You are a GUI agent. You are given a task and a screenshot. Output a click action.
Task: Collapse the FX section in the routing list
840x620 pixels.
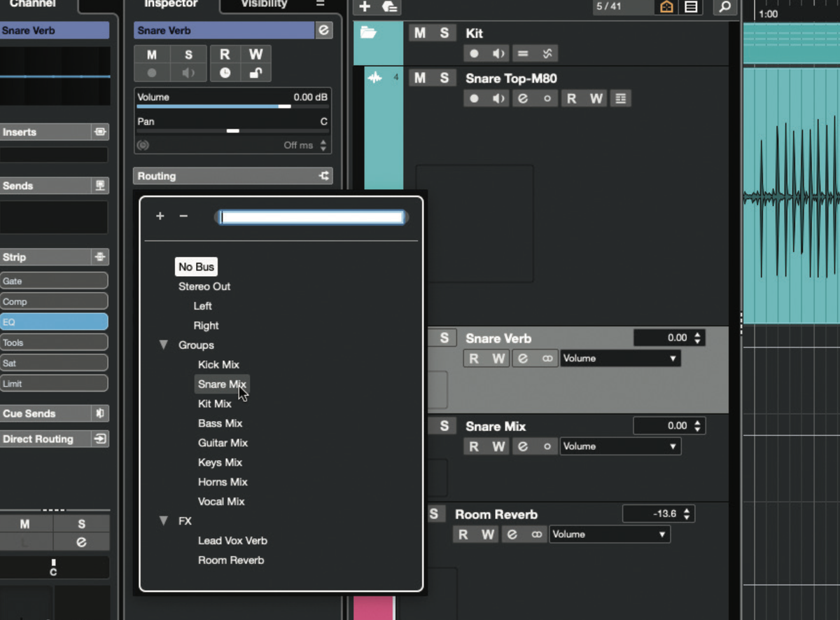point(164,521)
